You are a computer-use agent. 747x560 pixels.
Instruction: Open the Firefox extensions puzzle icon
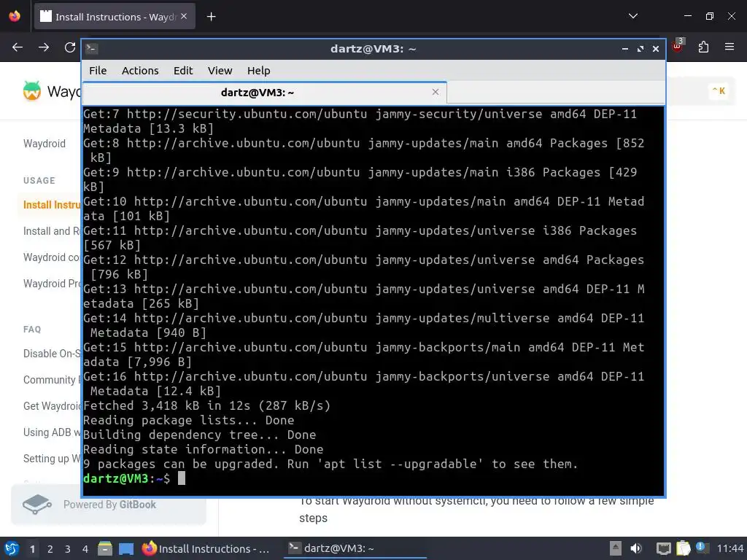click(x=703, y=47)
